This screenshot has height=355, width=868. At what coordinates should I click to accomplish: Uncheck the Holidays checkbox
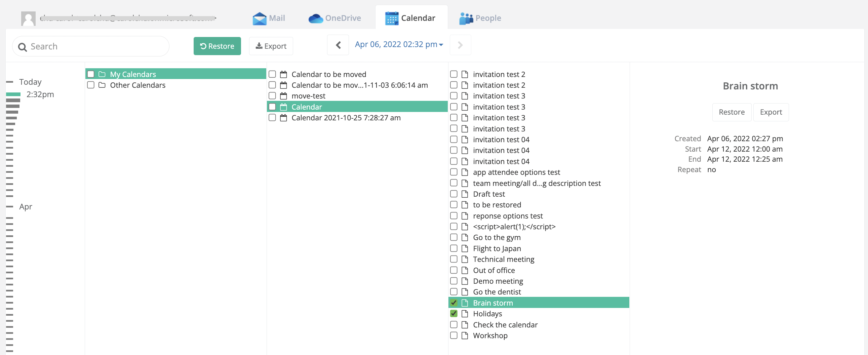(x=453, y=314)
